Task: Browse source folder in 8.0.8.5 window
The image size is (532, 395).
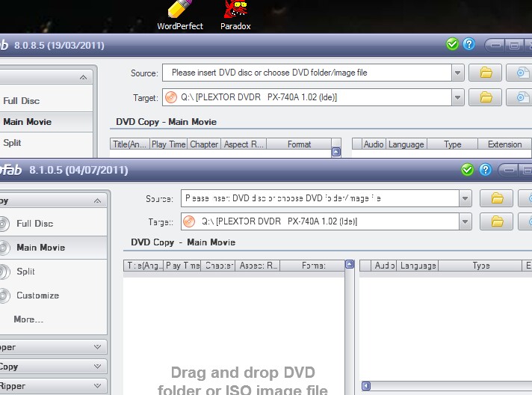Action: point(485,73)
